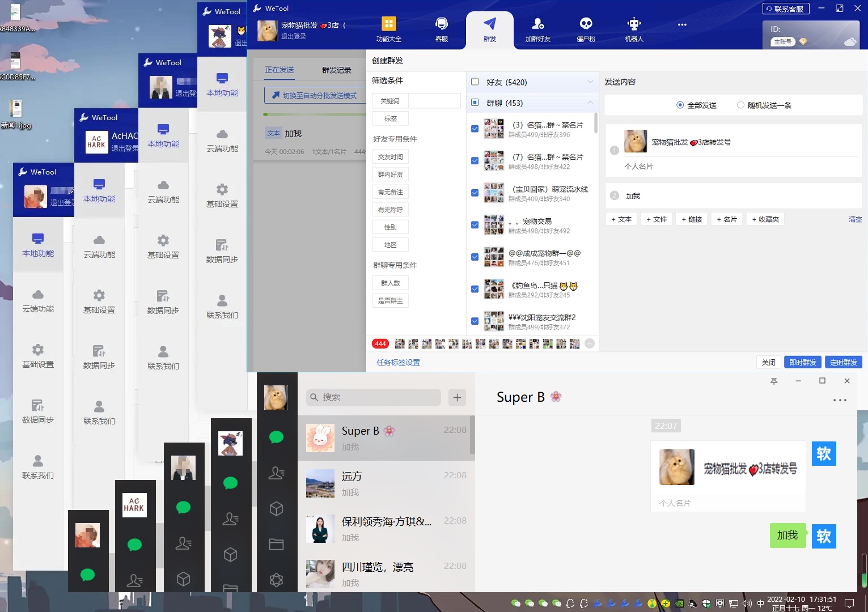Open the 功能大全 grid icon
The image size is (868, 612).
point(389,24)
